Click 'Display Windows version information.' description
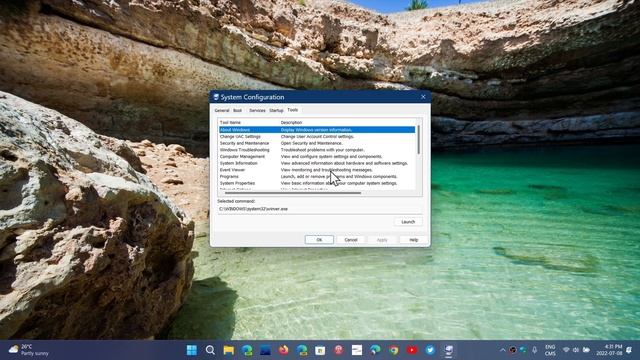The height and width of the screenshot is (360, 640). pos(316,130)
